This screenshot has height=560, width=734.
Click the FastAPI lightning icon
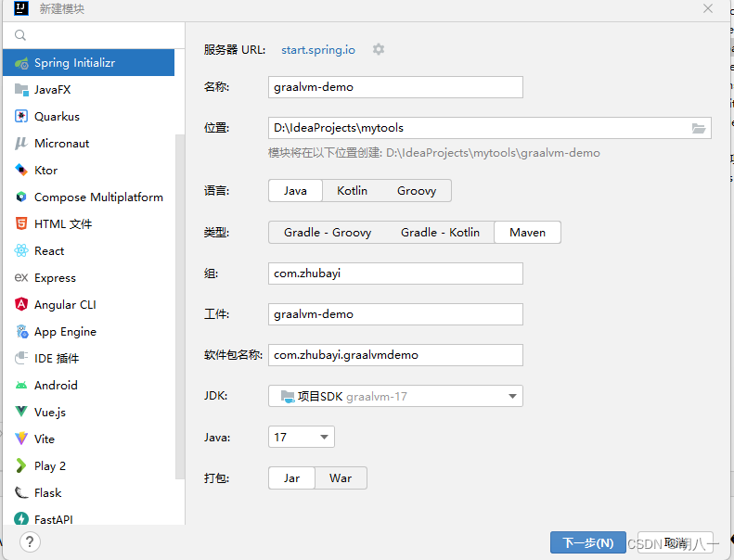coord(21,518)
